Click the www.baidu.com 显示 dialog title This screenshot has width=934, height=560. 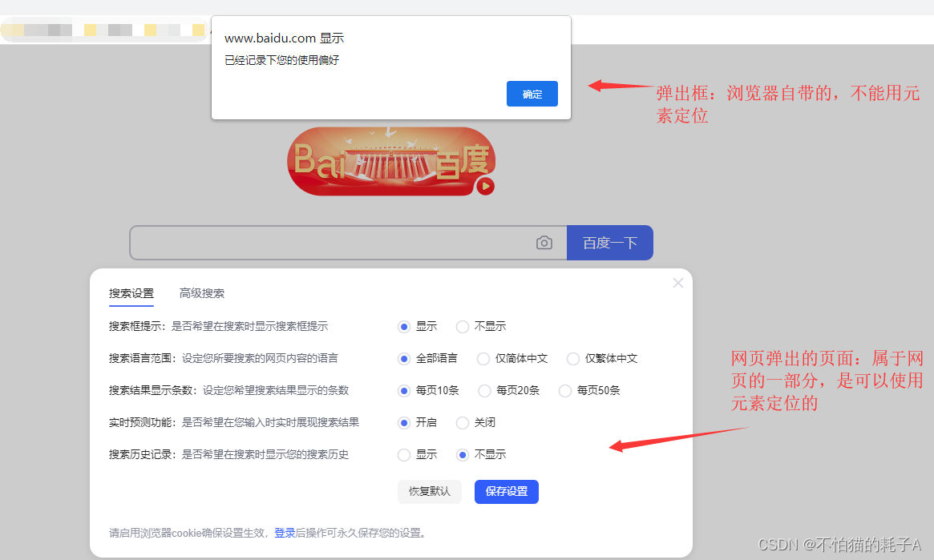284,38
